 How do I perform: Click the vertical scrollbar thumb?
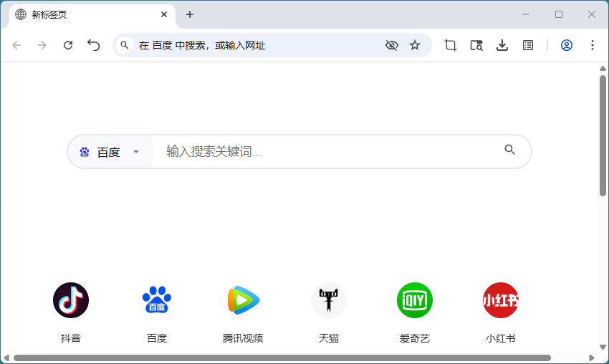(x=603, y=135)
